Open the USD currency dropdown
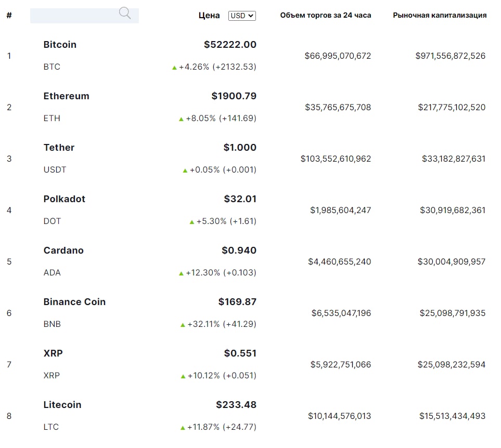The width and height of the screenshot is (501, 448). coord(242,16)
